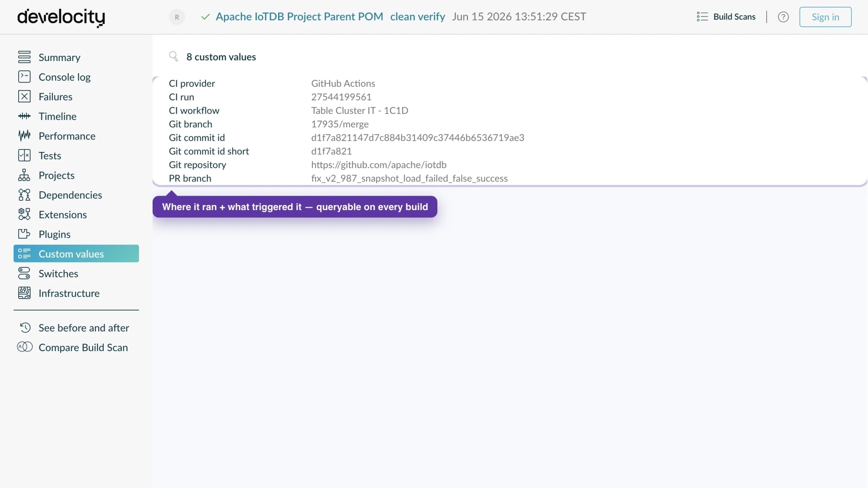The height and width of the screenshot is (488, 868).
Task: Click the green success checkmark beside build title
Action: click(205, 17)
